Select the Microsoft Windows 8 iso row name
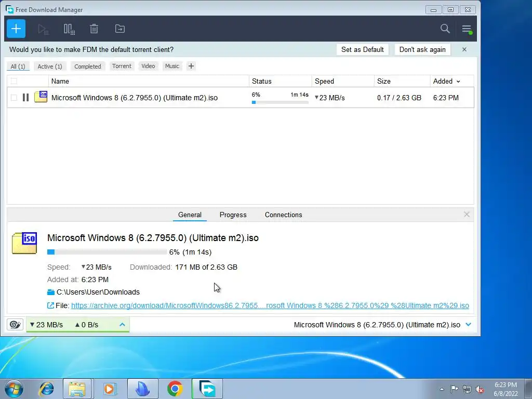Image resolution: width=532 pixels, height=399 pixels. 135,98
